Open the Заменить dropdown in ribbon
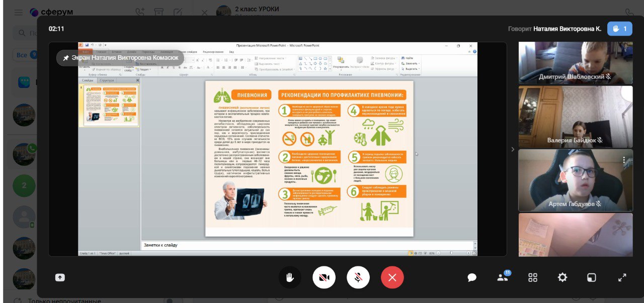 point(410,64)
